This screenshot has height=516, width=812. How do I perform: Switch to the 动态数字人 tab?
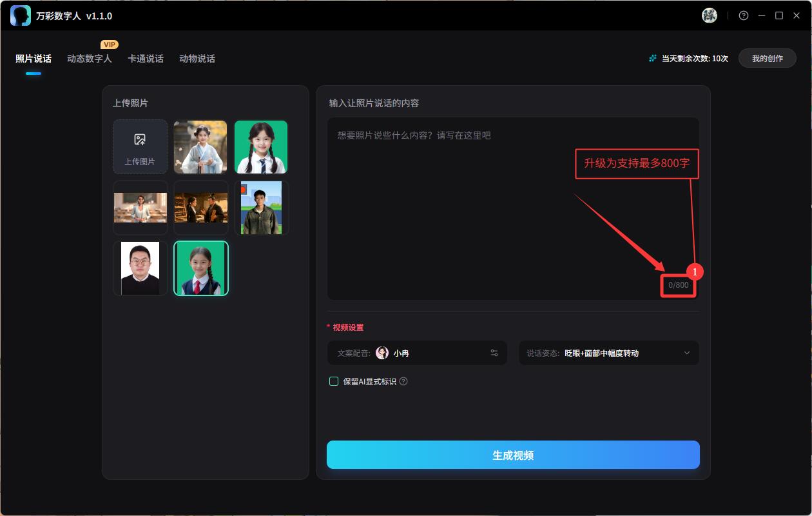click(x=89, y=59)
